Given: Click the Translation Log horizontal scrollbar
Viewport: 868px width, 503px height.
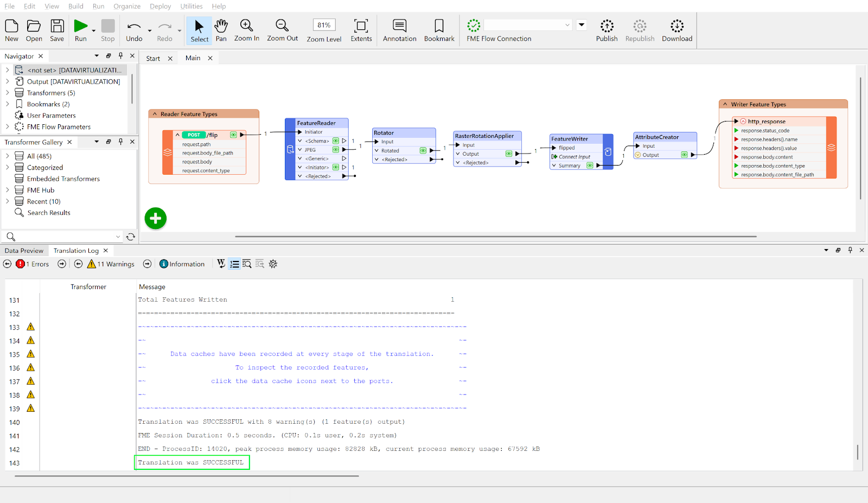Looking at the screenshot, I should click(x=187, y=476).
